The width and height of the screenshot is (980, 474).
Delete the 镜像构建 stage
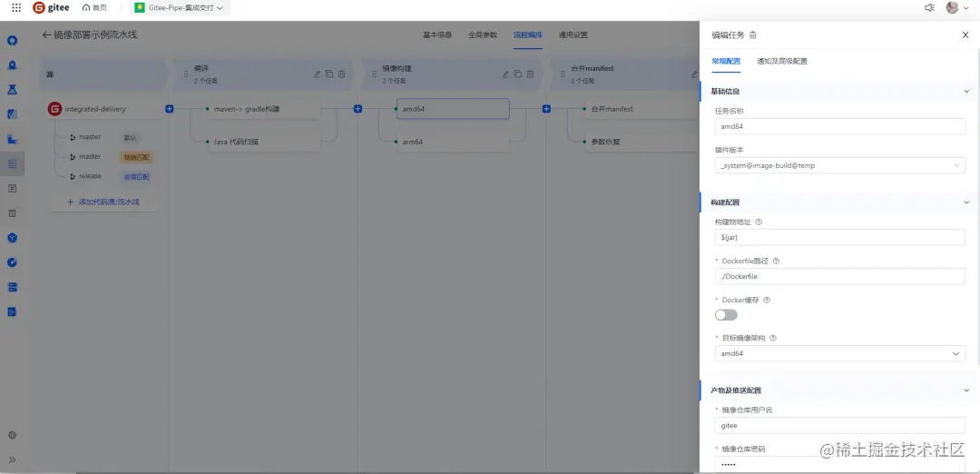coord(529,74)
